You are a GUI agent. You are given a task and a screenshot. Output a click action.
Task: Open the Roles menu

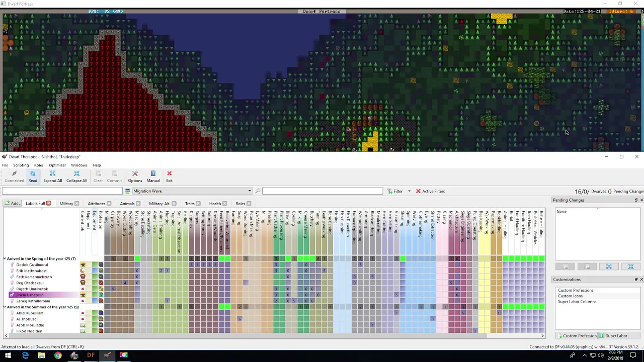click(39, 165)
